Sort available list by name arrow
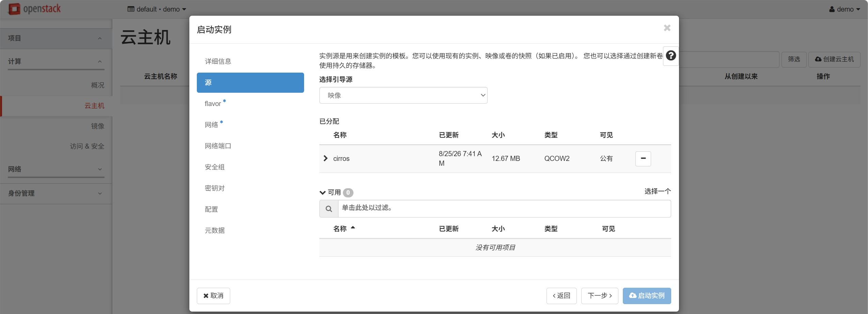 pos(353,228)
